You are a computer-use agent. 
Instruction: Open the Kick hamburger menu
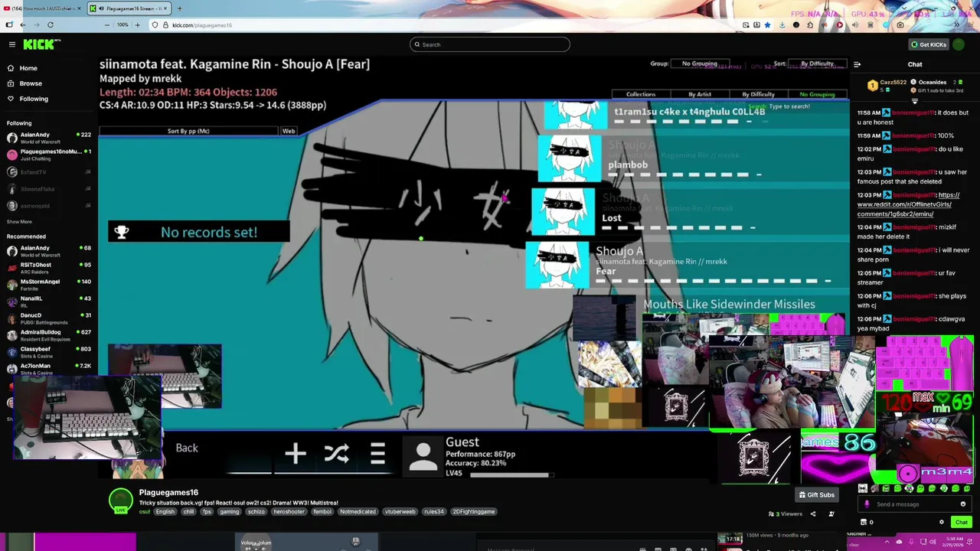click(x=11, y=44)
